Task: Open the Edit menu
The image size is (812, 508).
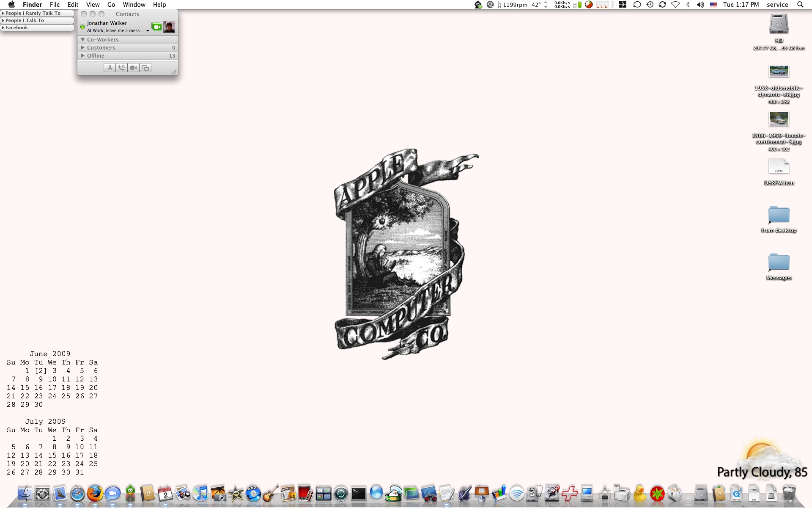Action: [73, 5]
